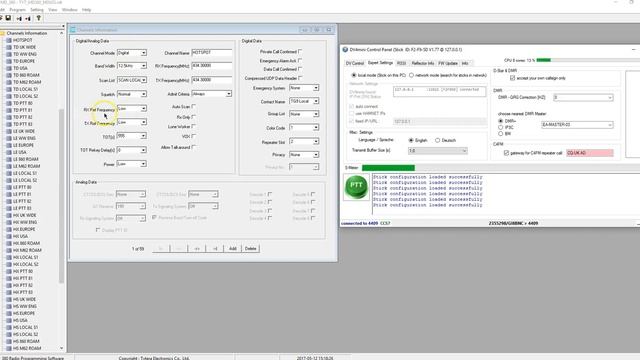Select HS EUROPE channel
Image resolution: width=640 pixels, height=360 pixels.
point(24,313)
